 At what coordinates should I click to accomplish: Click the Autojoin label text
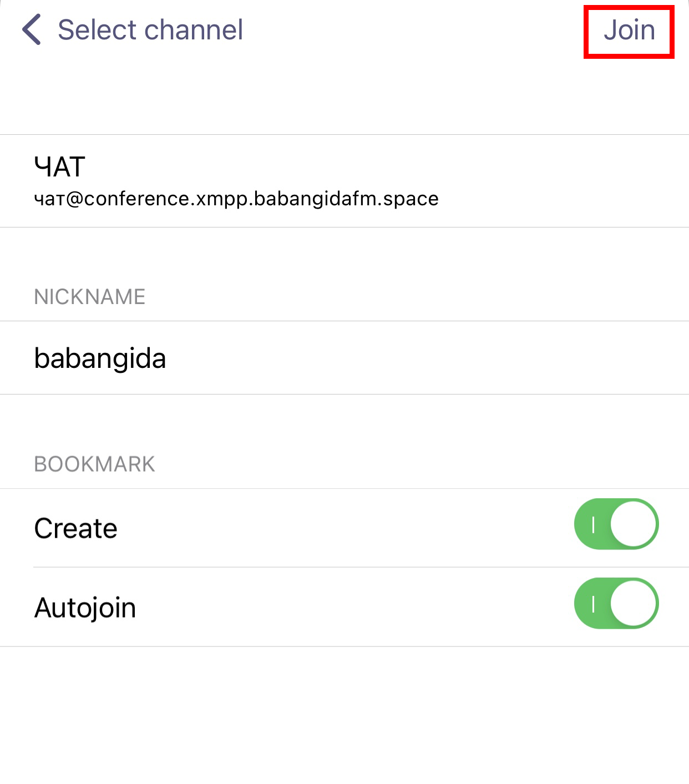85,608
